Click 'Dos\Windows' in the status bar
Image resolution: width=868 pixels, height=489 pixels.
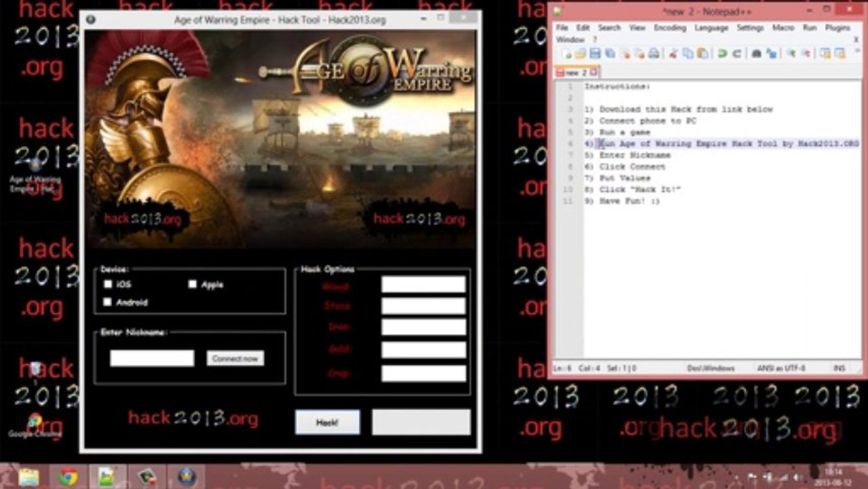[711, 368]
